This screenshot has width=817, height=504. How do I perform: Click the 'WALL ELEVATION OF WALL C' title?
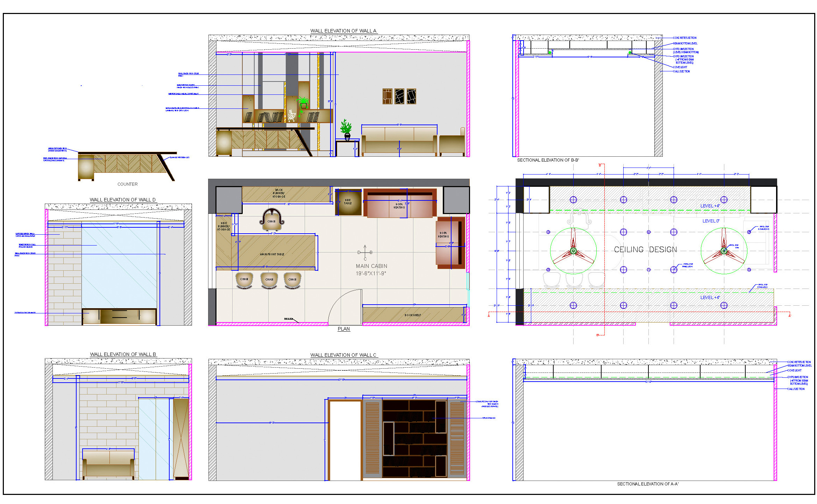[x=343, y=355]
